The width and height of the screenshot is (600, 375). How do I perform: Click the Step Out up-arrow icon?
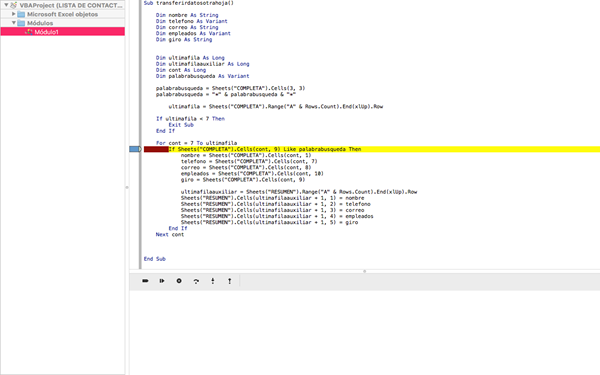coord(230,281)
